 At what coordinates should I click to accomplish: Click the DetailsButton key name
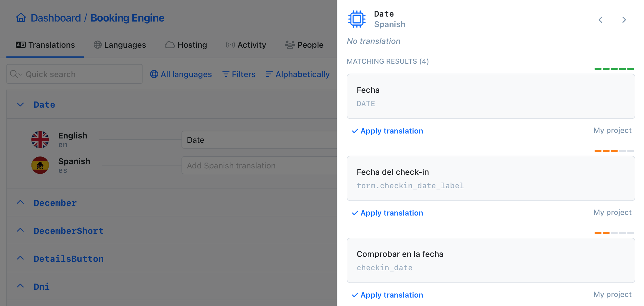(69, 259)
